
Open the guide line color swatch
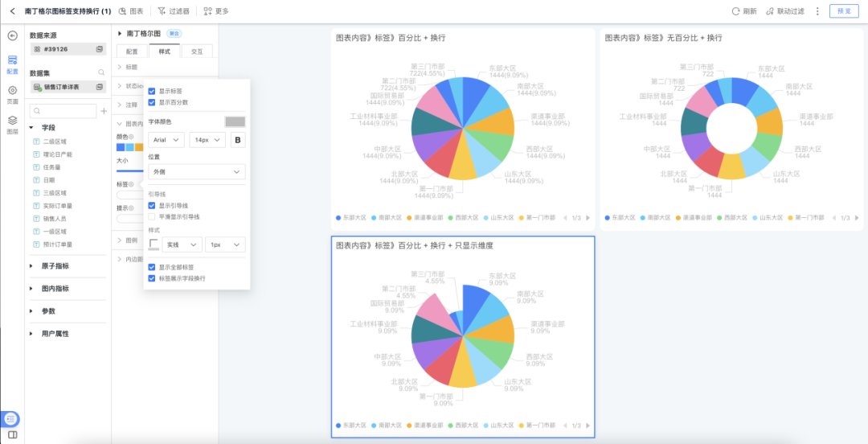point(154,245)
